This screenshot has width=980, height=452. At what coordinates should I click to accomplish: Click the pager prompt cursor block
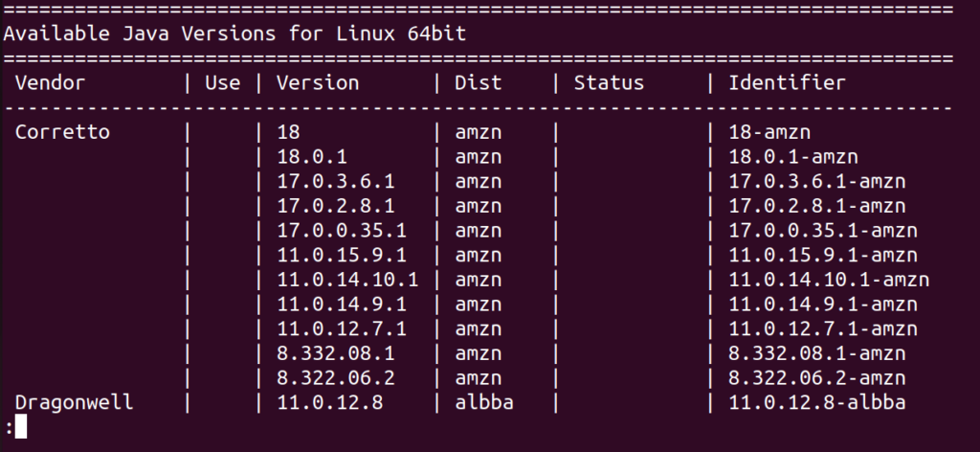click(x=21, y=427)
